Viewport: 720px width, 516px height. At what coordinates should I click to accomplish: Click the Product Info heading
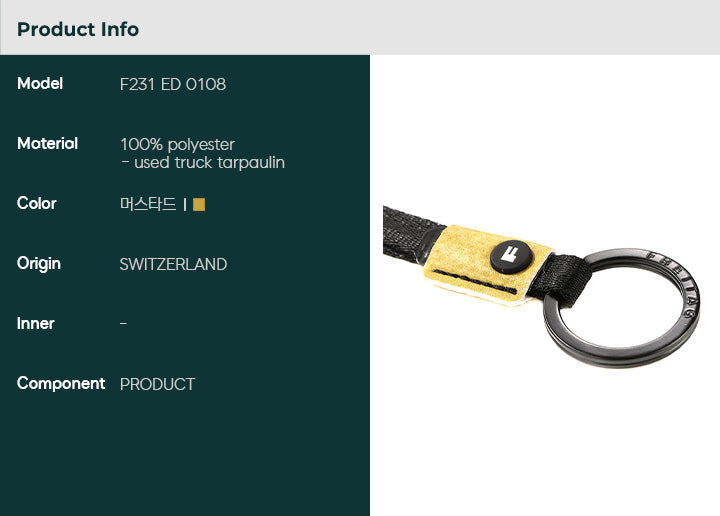pos(78,29)
